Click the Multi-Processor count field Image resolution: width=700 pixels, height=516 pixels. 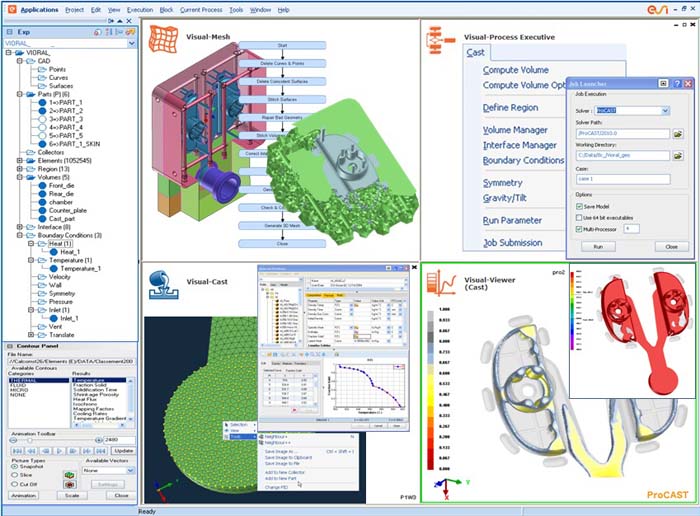coord(631,229)
